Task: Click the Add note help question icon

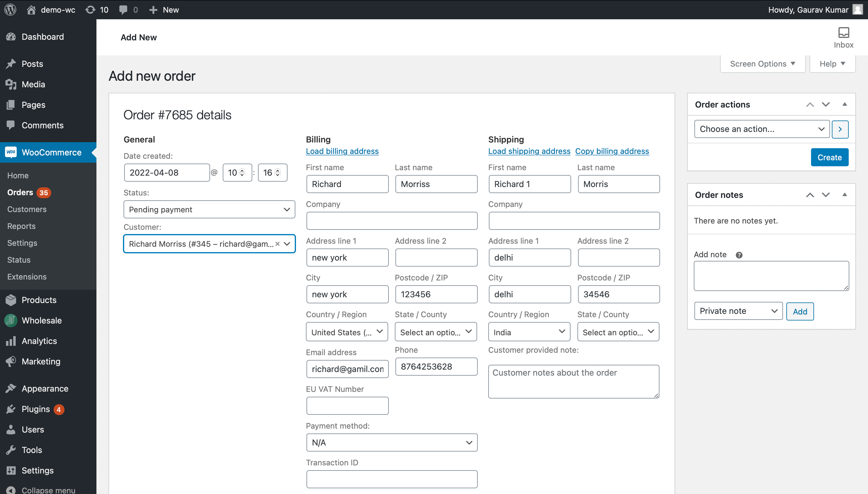Action: (739, 255)
